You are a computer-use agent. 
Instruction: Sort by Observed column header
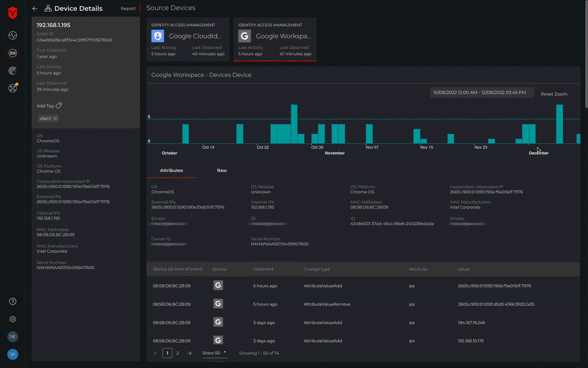(263, 269)
